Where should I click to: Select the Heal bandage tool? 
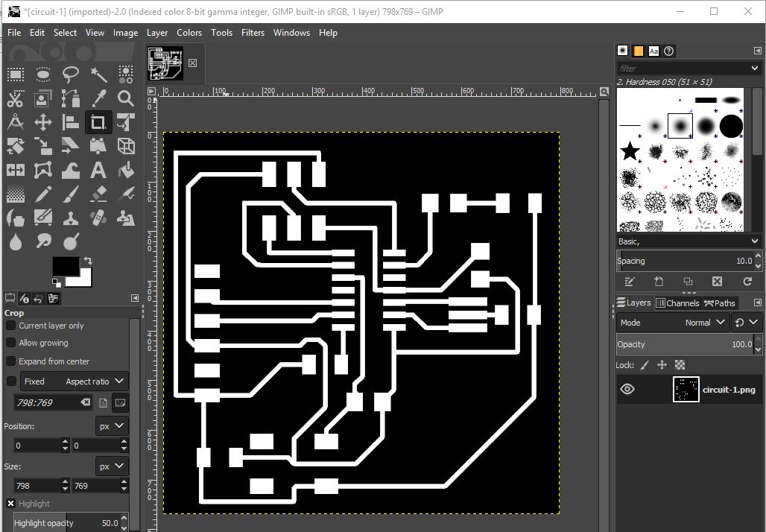(x=98, y=218)
